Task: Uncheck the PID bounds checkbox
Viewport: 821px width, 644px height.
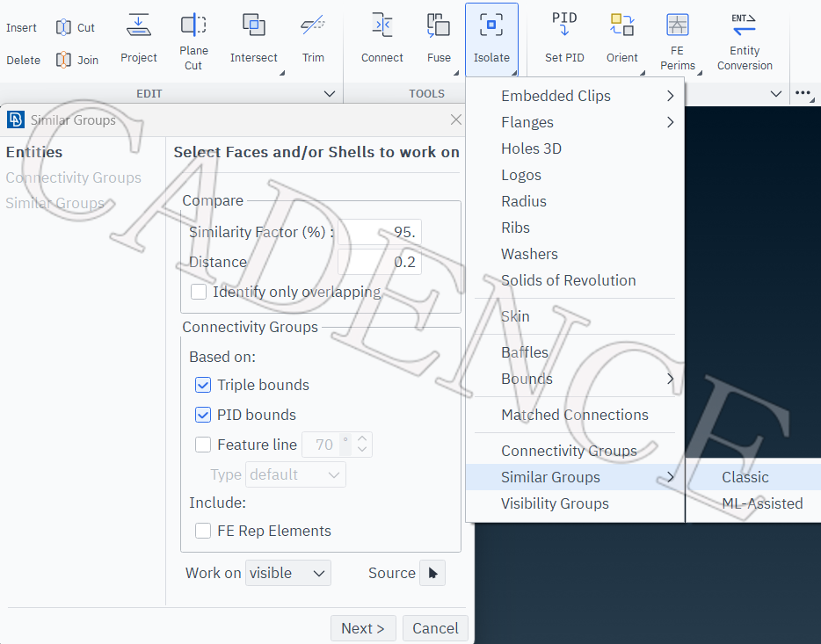Action: [203, 415]
